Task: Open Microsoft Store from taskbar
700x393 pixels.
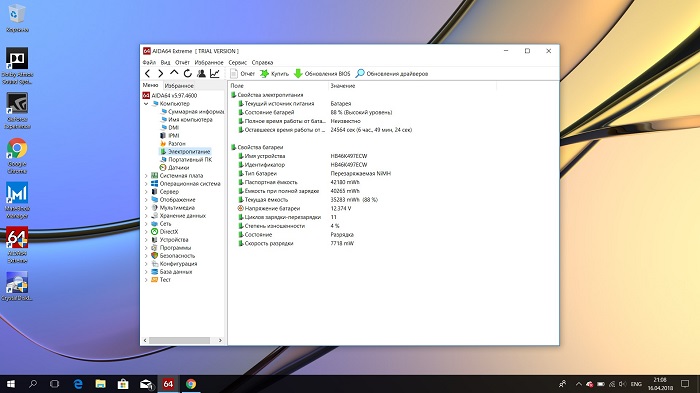Action: tap(123, 384)
